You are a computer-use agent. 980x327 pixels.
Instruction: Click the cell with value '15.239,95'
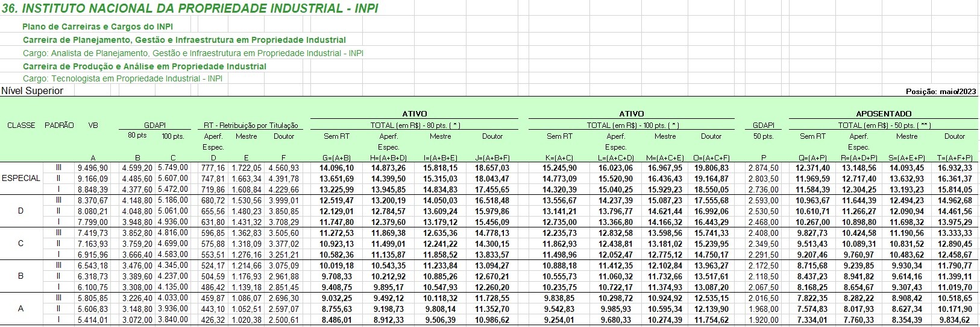[711, 244]
